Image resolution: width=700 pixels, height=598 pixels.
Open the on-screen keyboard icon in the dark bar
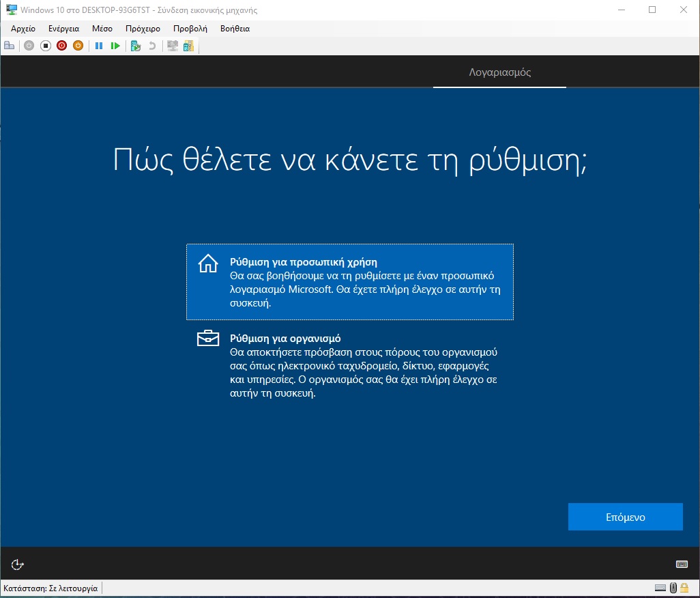click(682, 564)
